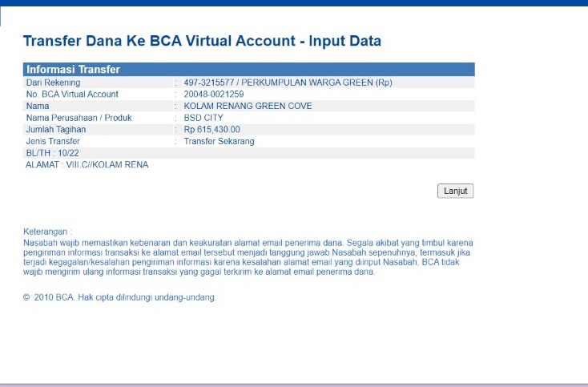The width and height of the screenshot is (588, 387).
Task: Click the page title Transfer Dana Ke BCA Virtual Account
Action: click(202, 41)
